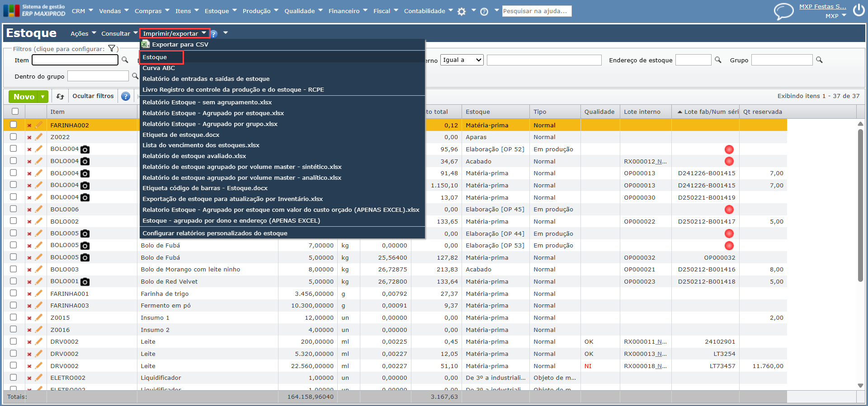Click the 'Ocultar filtros' button
This screenshot has height=406, width=868.
(93, 96)
